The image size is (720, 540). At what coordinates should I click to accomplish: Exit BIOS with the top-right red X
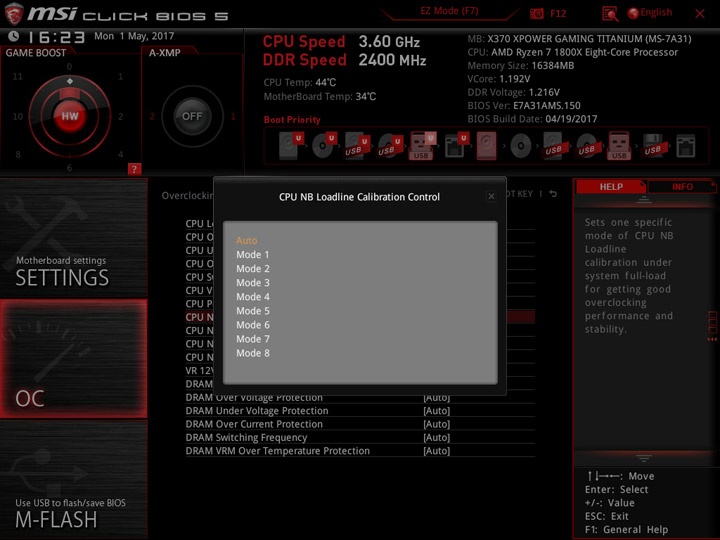(700, 14)
